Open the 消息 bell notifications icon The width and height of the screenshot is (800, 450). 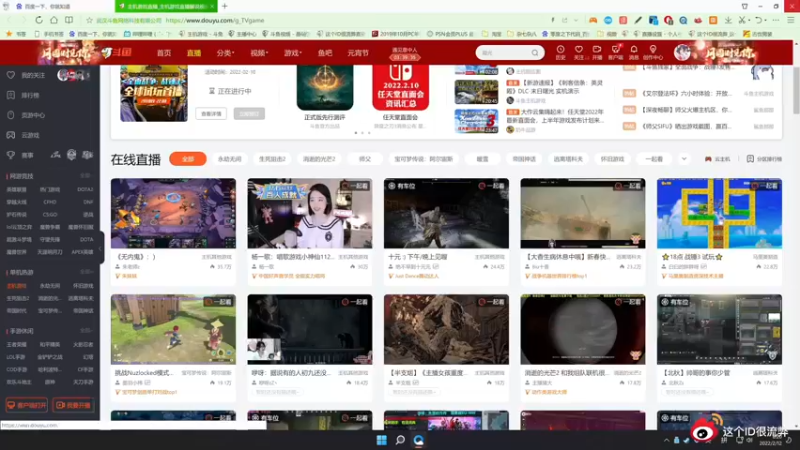point(634,49)
